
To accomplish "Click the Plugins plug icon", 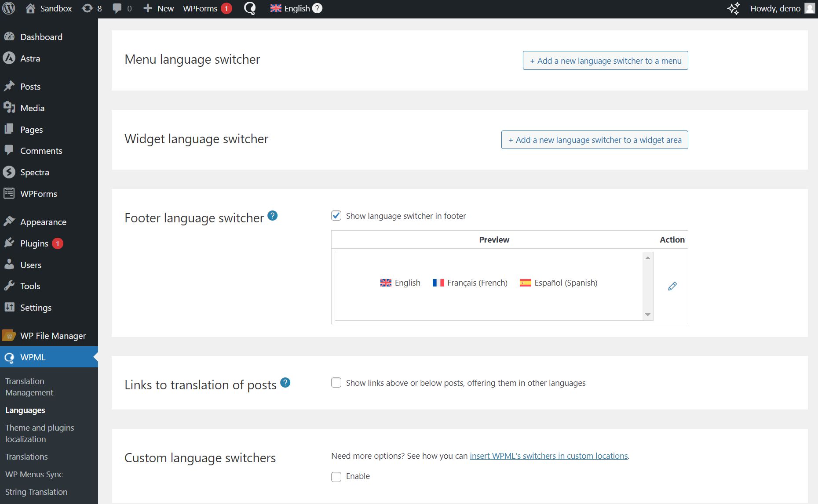I will 9,243.
